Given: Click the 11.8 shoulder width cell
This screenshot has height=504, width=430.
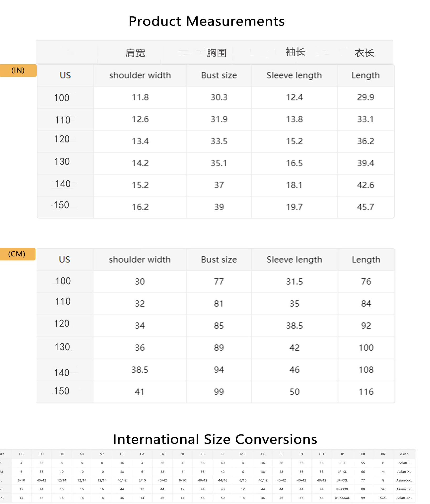Looking at the screenshot, I should pyautogui.click(x=140, y=97).
